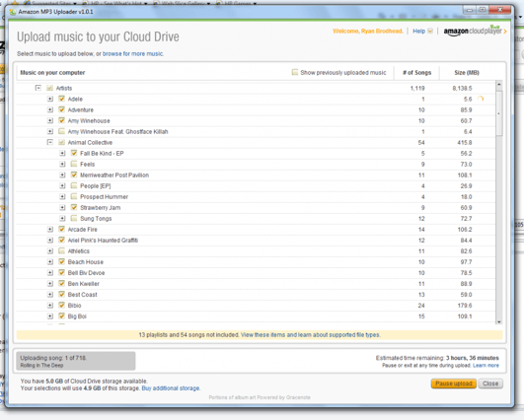Uncheck the Bell Biv Devoe checkbox
The height and width of the screenshot is (420, 524).
pos(61,272)
